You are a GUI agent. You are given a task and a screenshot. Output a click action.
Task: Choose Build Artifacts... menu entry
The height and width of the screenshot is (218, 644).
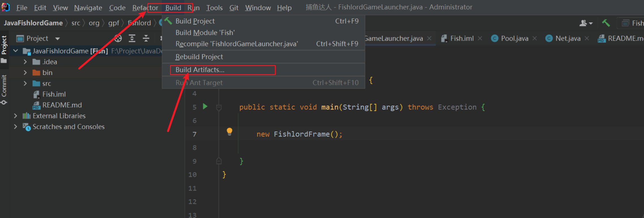click(263, 70)
